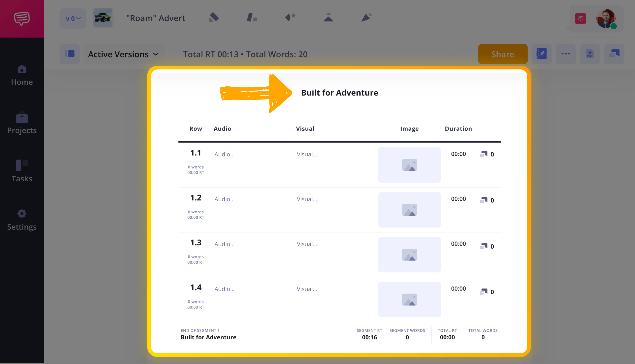Image resolution: width=635 pixels, height=364 pixels.
Task: Click the app logo in sidebar
Action: 22,19
